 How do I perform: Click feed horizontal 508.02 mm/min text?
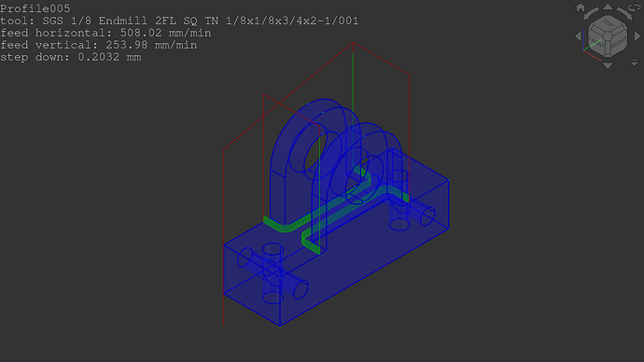click(x=105, y=33)
